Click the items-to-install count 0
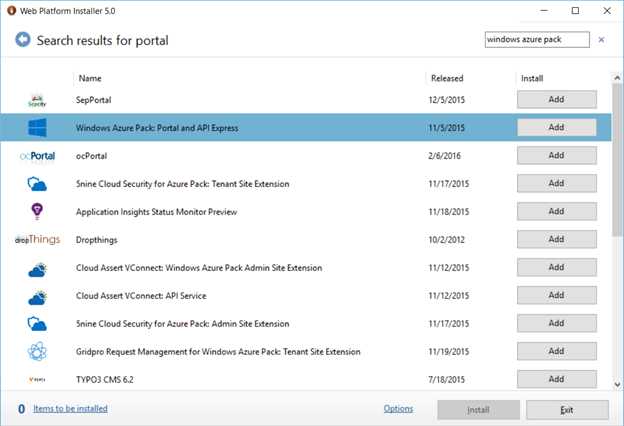The height and width of the screenshot is (426, 624). pyautogui.click(x=21, y=409)
